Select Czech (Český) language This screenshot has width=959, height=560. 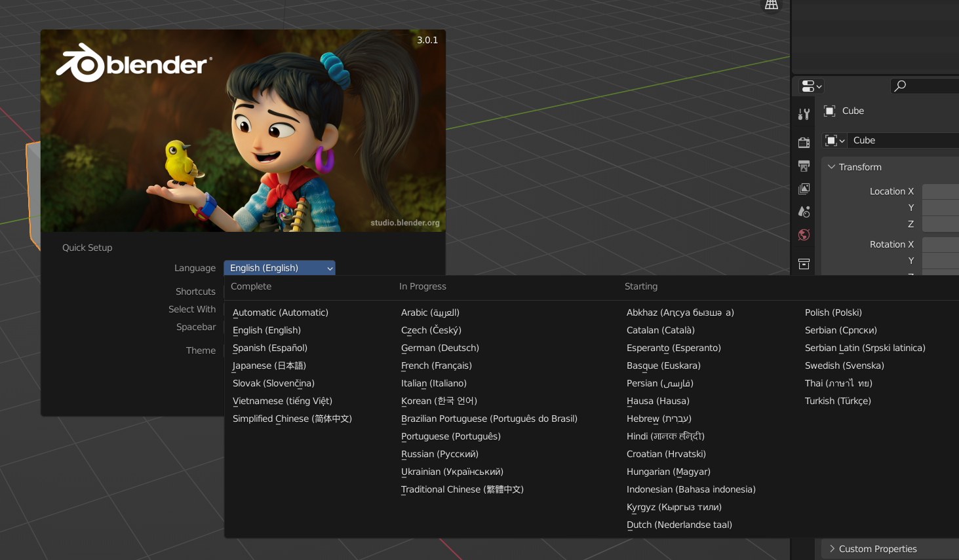tap(431, 330)
